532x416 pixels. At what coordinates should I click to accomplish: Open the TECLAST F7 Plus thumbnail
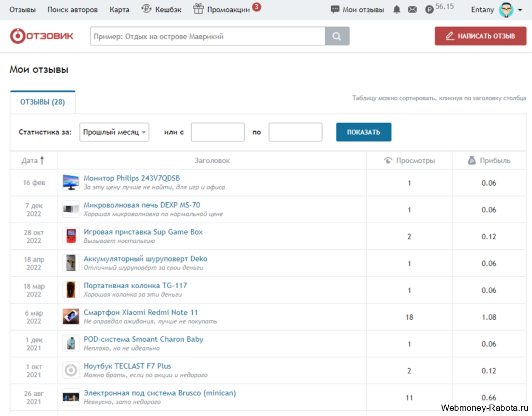[x=71, y=370]
